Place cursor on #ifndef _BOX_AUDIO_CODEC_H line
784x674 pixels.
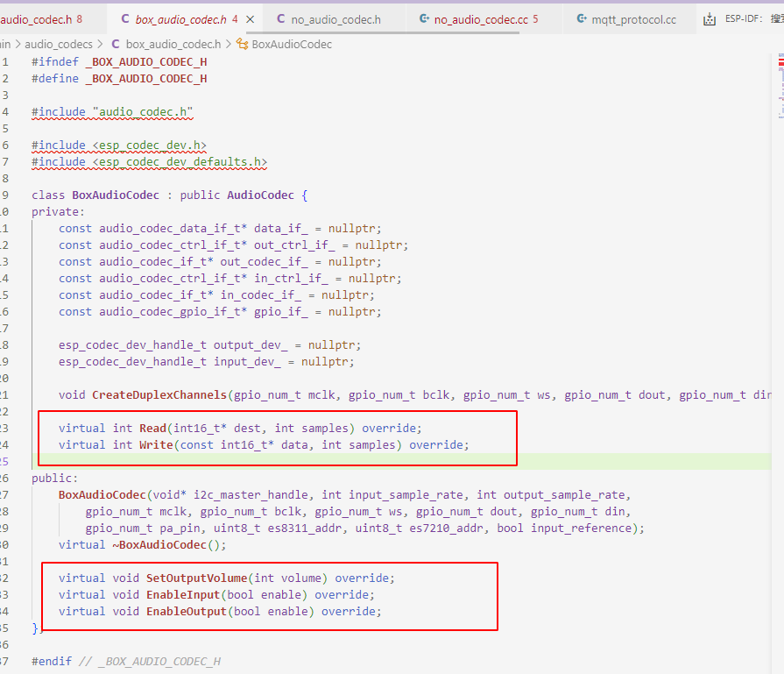coord(119,61)
